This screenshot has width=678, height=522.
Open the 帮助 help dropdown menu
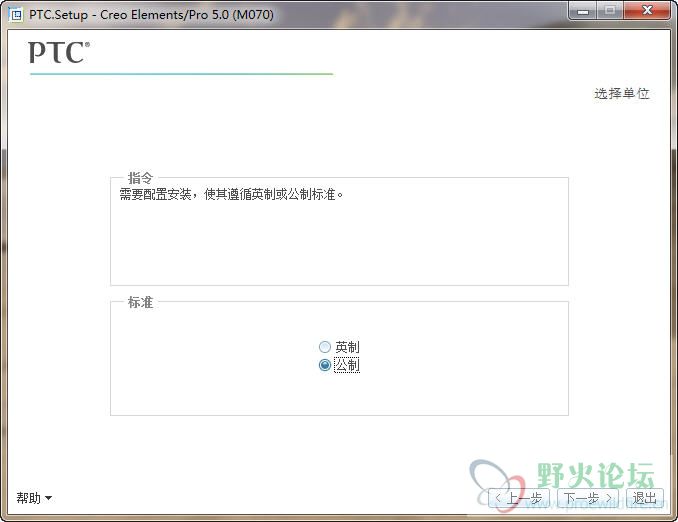(34, 498)
